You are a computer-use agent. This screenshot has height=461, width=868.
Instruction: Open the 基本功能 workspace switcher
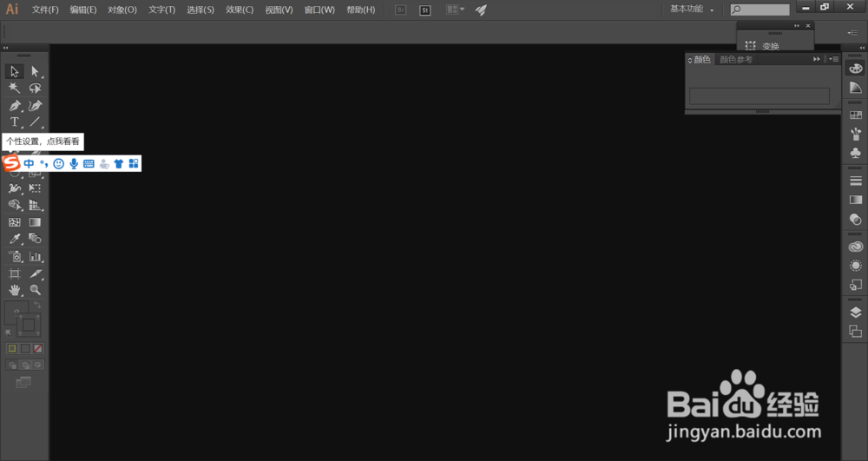(692, 10)
